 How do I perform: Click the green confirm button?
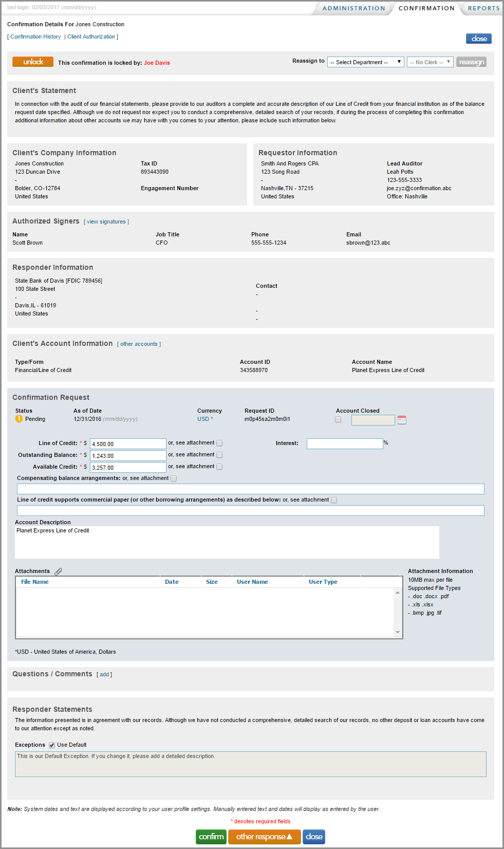[211, 837]
